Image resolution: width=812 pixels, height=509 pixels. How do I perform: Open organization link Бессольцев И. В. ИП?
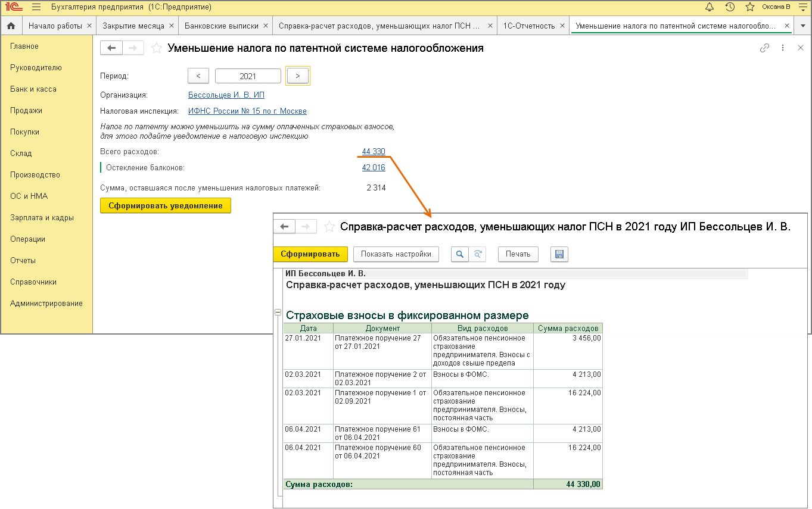point(226,95)
